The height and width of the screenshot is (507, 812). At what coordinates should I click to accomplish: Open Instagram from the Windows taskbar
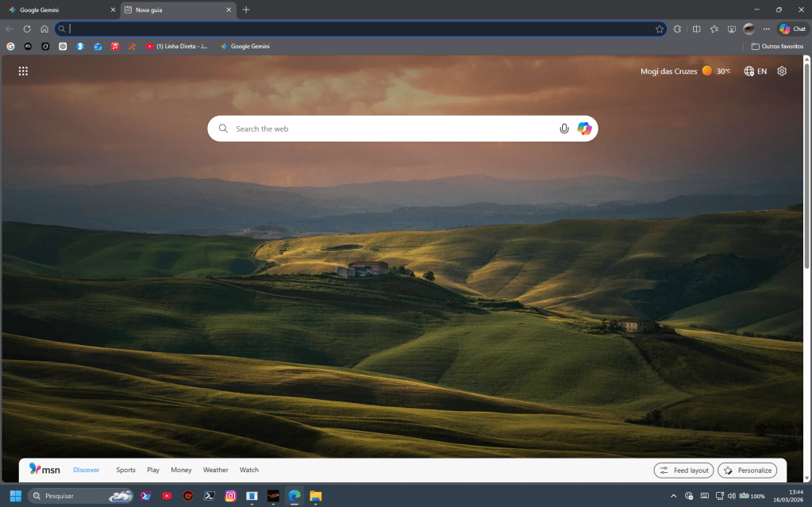coord(230,496)
